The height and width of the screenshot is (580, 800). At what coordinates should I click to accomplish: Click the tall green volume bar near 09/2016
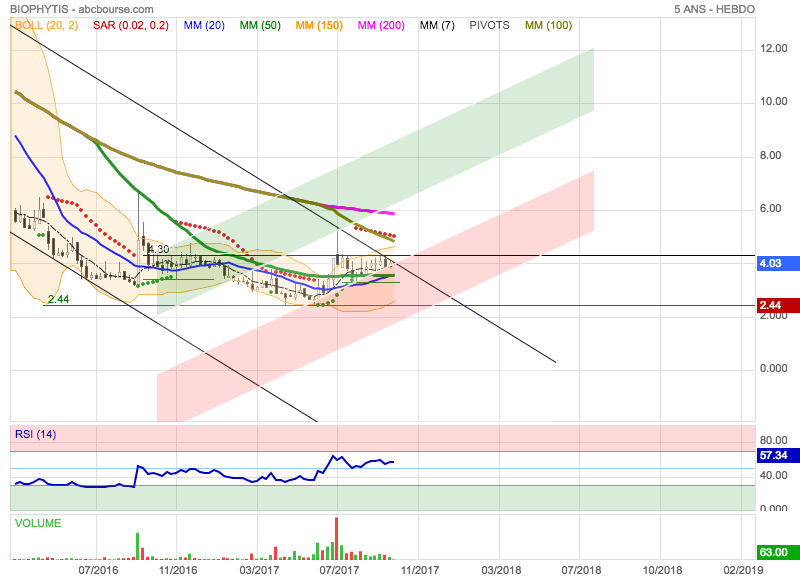138,546
